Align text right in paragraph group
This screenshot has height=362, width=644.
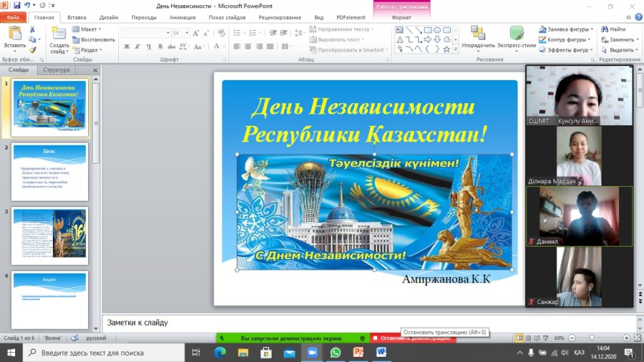pos(258,47)
